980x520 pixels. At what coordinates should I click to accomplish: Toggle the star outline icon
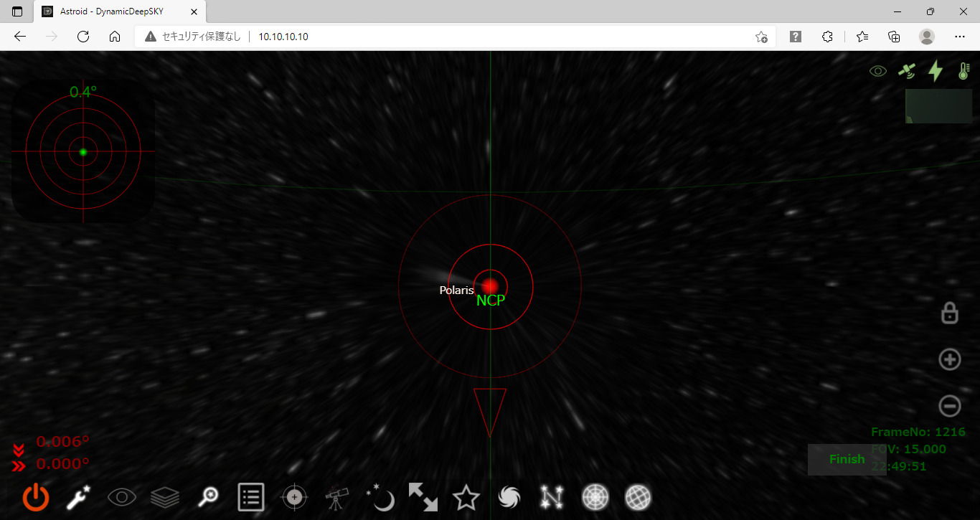(x=466, y=497)
